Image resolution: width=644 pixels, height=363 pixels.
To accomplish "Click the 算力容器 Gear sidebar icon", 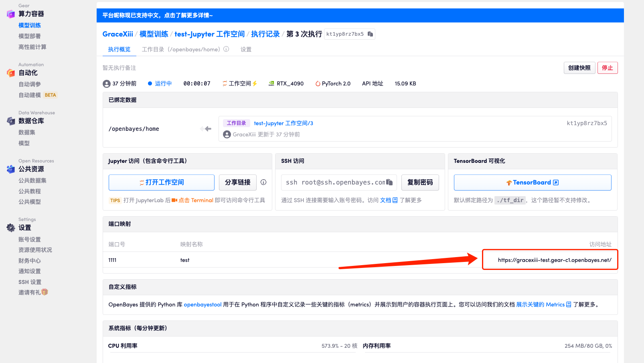I will coord(11,14).
